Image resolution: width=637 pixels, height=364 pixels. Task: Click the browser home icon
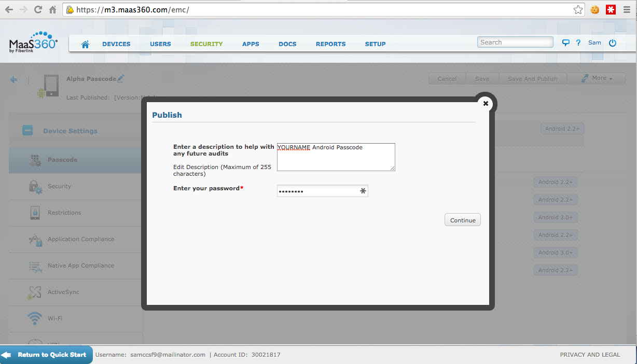point(52,9)
